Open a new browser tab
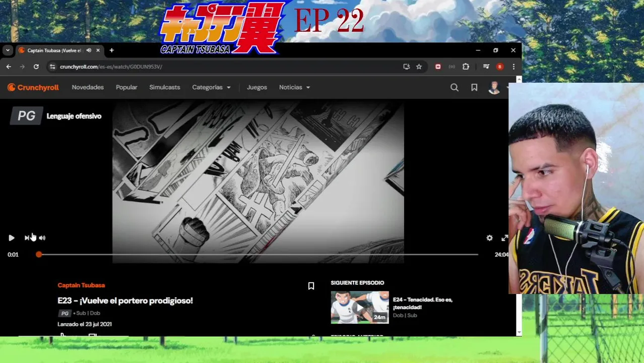The width and height of the screenshot is (644, 363). pos(111,50)
